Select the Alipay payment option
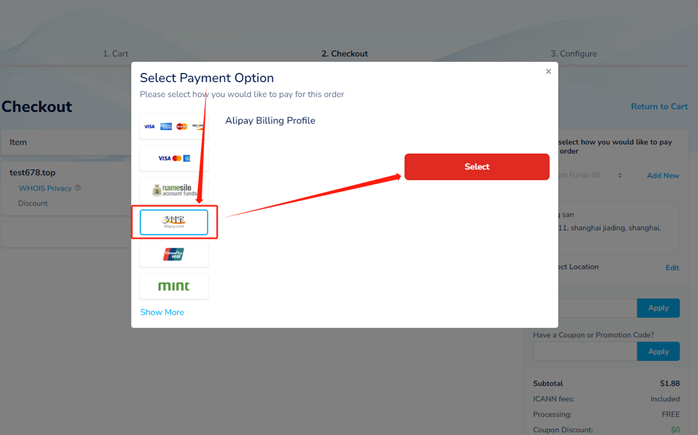The width and height of the screenshot is (698, 435). pyautogui.click(x=174, y=222)
